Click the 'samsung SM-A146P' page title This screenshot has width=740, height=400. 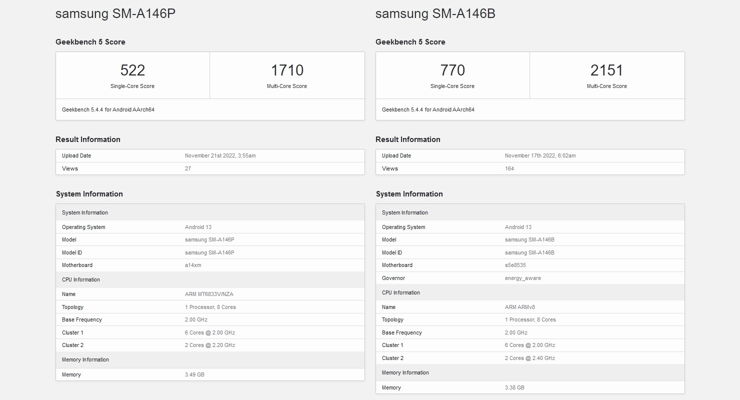(115, 14)
